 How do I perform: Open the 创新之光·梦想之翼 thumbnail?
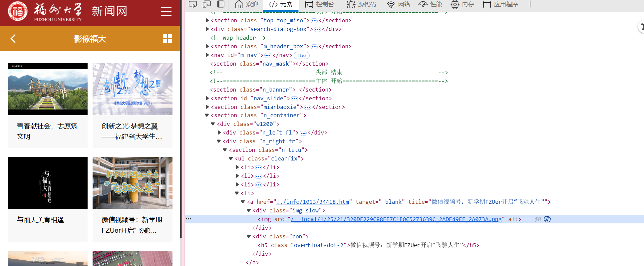(x=133, y=89)
